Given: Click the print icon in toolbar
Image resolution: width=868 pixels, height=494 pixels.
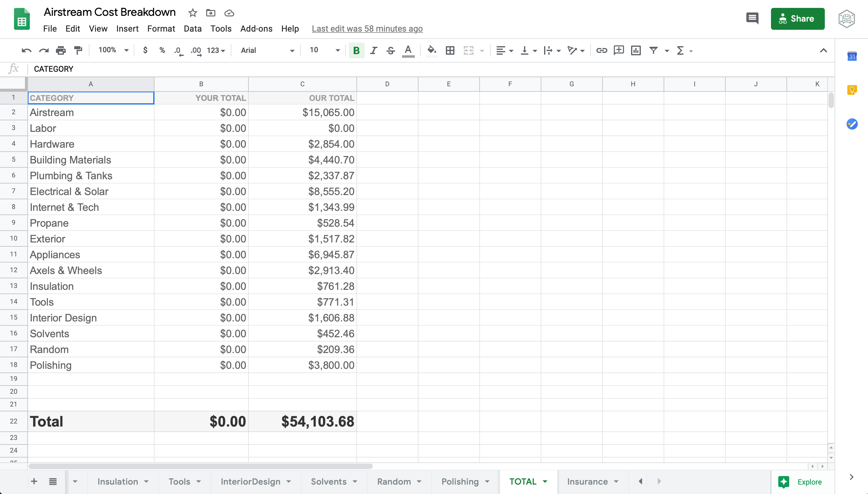Looking at the screenshot, I should pyautogui.click(x=61, y=50).
